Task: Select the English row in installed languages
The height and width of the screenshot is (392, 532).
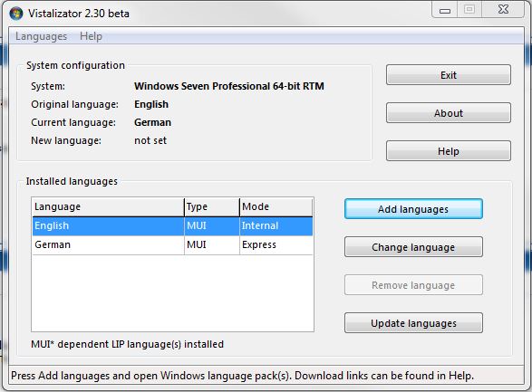Action: pyautogui.click(x=172, y=226)
